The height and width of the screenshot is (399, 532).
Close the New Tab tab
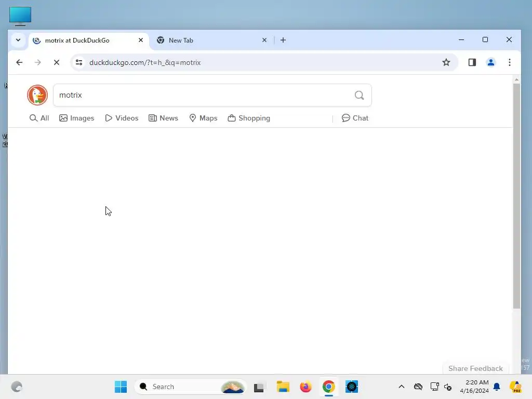(264, 40)
